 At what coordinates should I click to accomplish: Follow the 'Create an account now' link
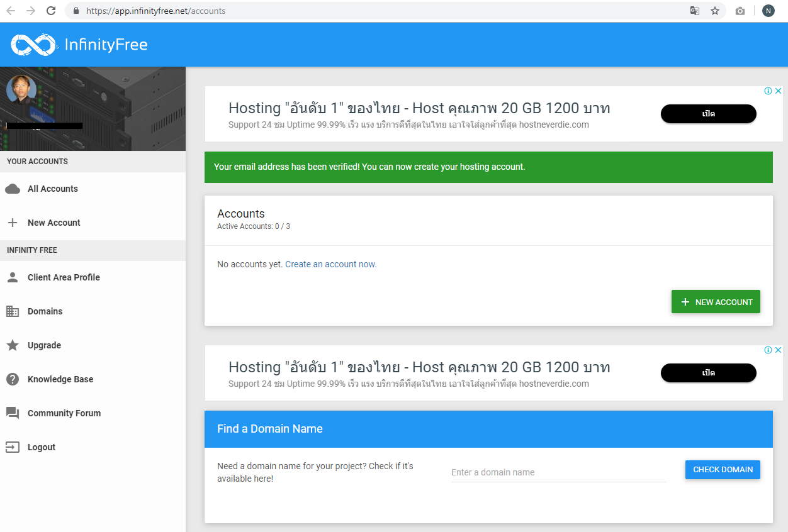[x=330, y=264]
